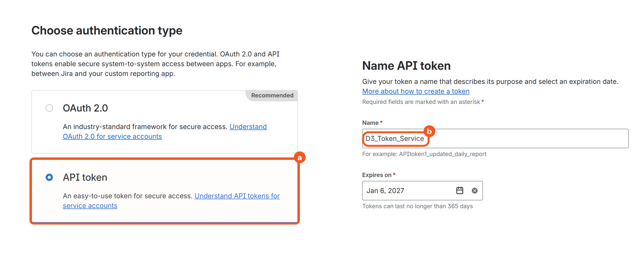The image size is (644, 268).
Task: Click the token Name input field
Action: tap(525, 139)
